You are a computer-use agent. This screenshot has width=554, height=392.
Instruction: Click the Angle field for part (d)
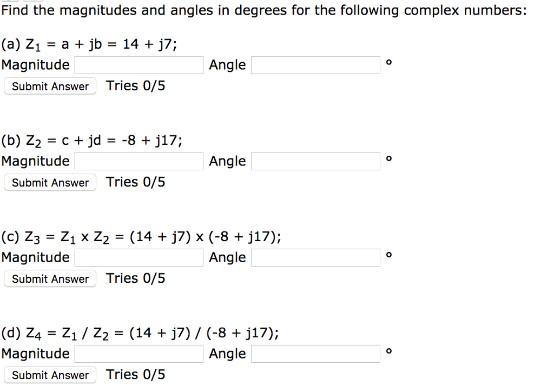tap(315, 354)
